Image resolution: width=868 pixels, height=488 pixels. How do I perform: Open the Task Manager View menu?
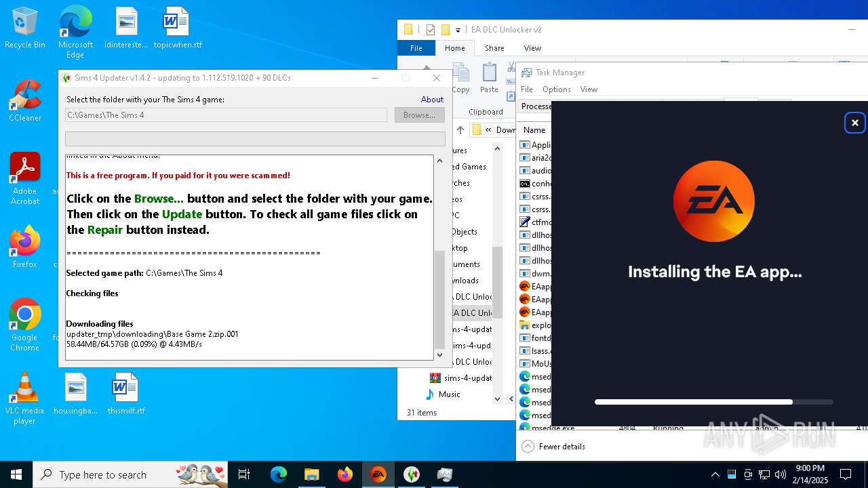[x=589, y=89]
